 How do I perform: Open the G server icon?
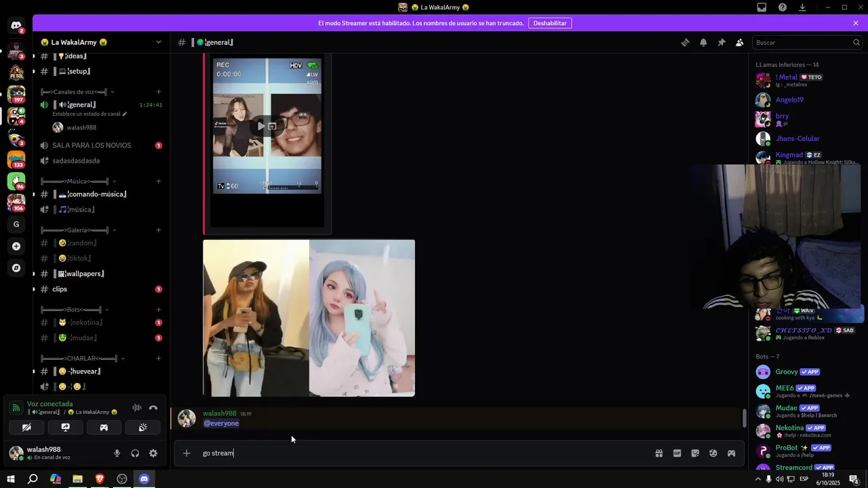(16, 224)
